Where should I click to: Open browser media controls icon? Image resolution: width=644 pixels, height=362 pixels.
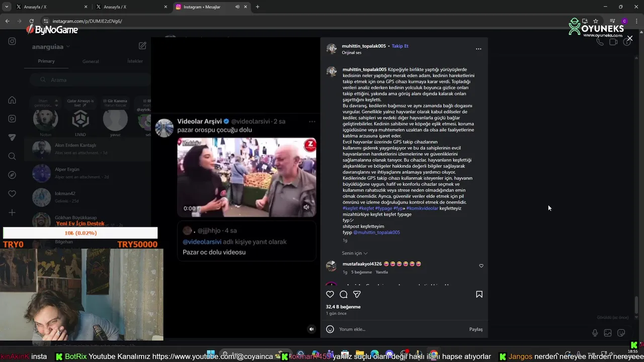612,21
